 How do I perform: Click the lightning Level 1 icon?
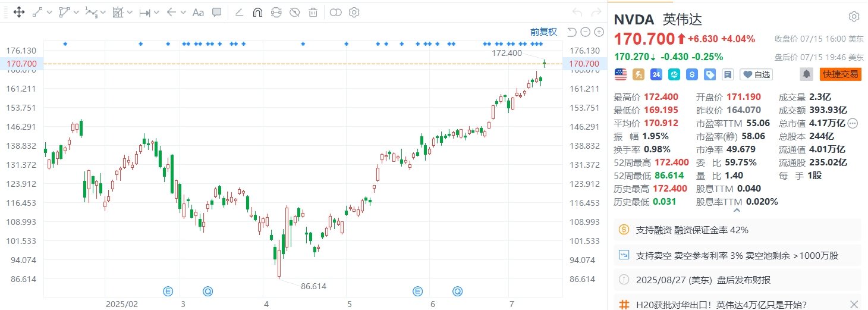(639, 74)
